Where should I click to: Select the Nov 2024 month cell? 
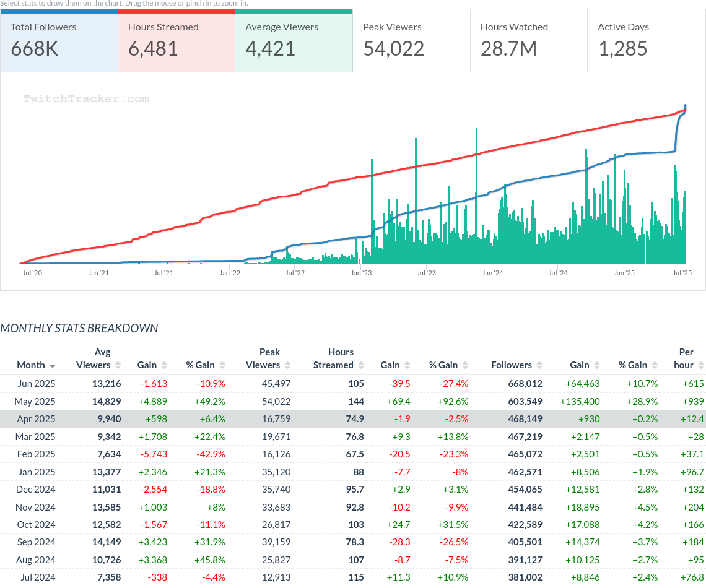click(35, 508)
